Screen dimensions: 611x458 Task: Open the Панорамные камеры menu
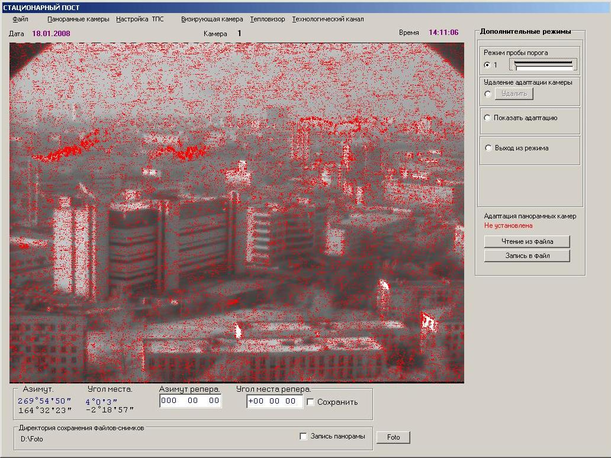pyautogui.click(x=78, y=19)
